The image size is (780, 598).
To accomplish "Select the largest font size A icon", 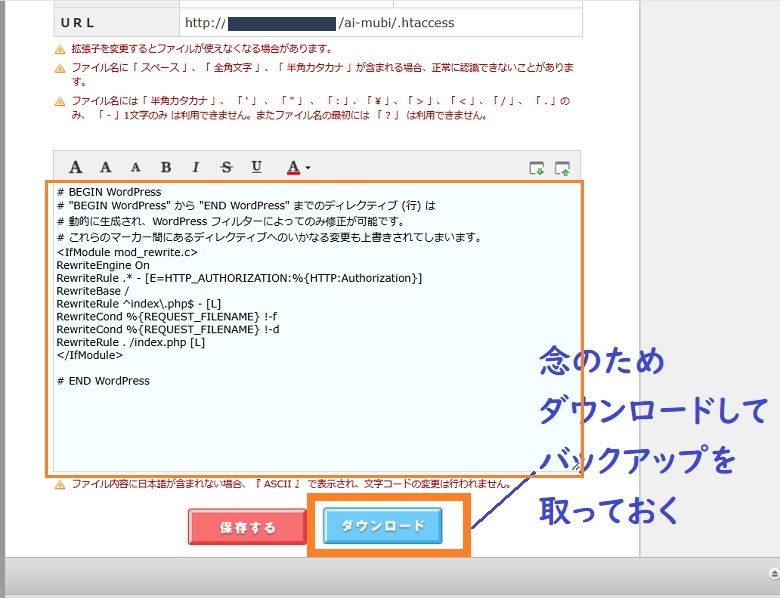I will tap(76, 167).
